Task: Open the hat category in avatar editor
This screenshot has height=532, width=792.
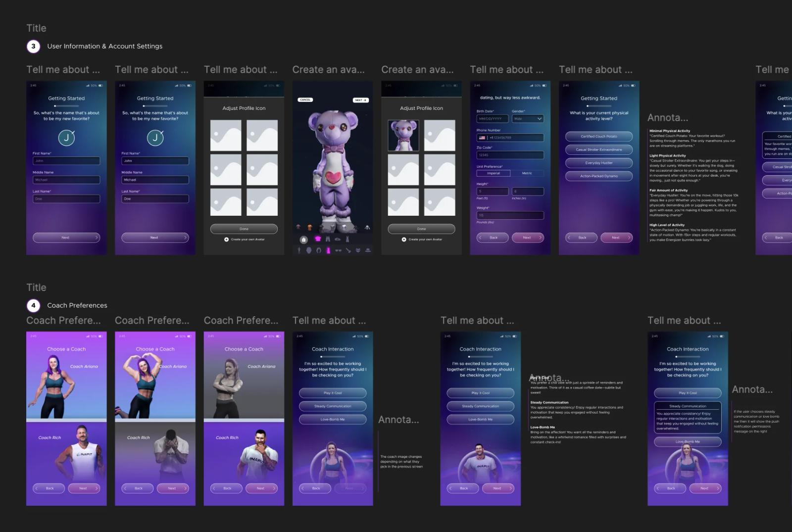Action: pyautogui.click(x=368, y=250)
